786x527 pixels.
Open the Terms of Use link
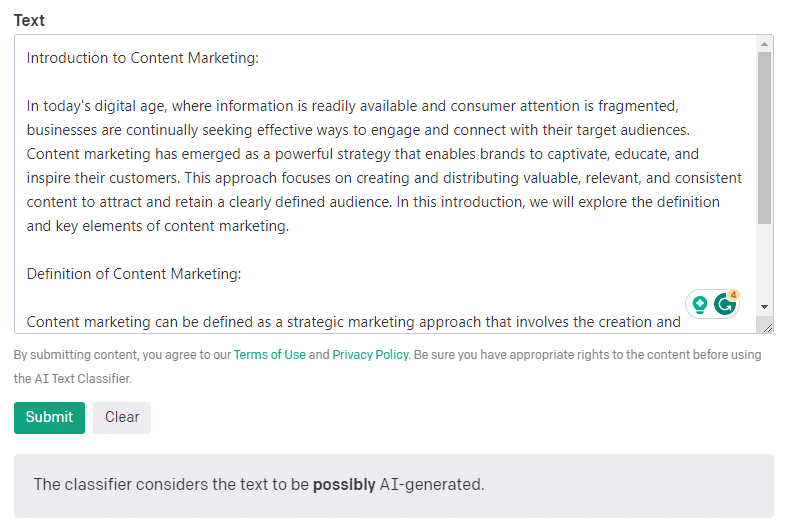coord(270,355)
